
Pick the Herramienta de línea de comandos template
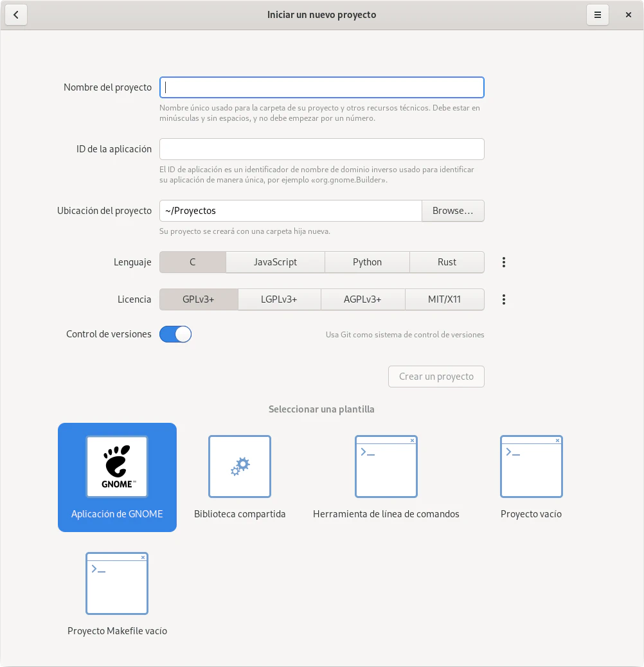click(x=386, y=467)
